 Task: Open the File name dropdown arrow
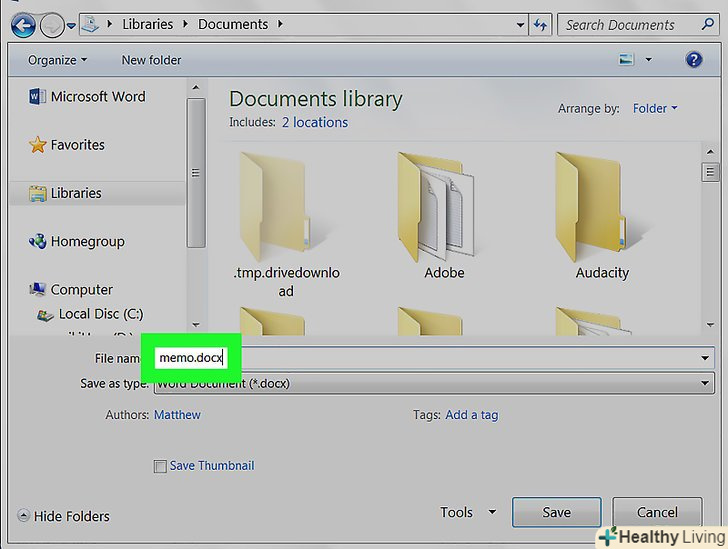tap(705, 358)
